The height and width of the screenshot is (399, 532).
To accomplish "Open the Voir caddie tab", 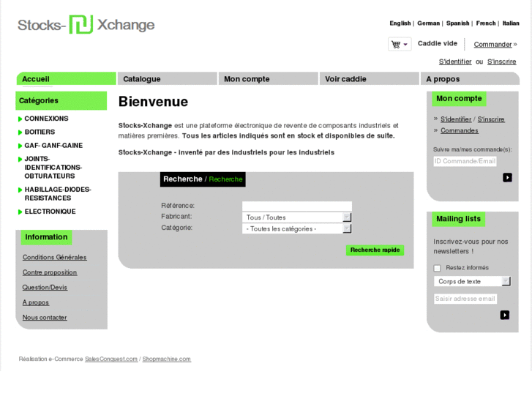I will click(x=369, y=79).
